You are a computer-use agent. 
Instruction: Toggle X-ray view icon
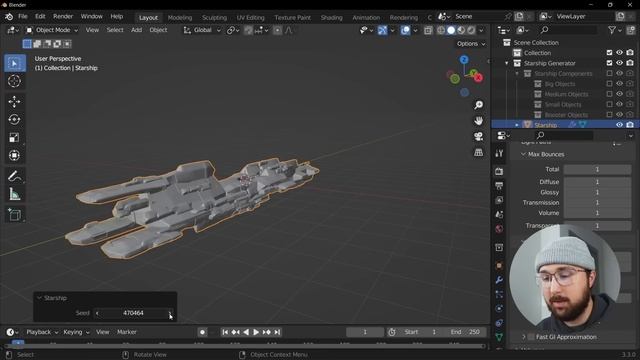coord(428,30)
